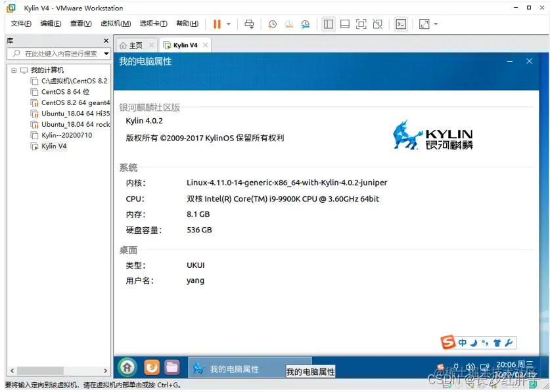Viewport: 550px width, 392px height.
Task: Open the 文件(F) menu
Action: pyautogui.click(x=21, y=24)
